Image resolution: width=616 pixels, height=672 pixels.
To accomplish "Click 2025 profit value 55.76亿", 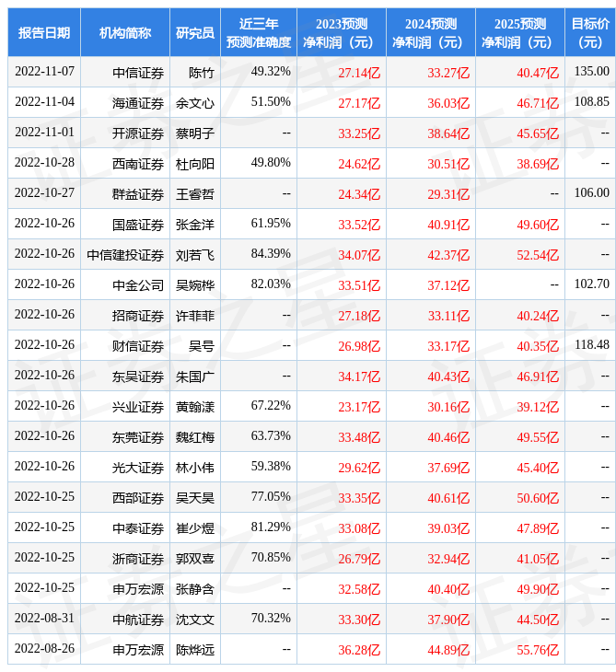I will pos(538,651).
